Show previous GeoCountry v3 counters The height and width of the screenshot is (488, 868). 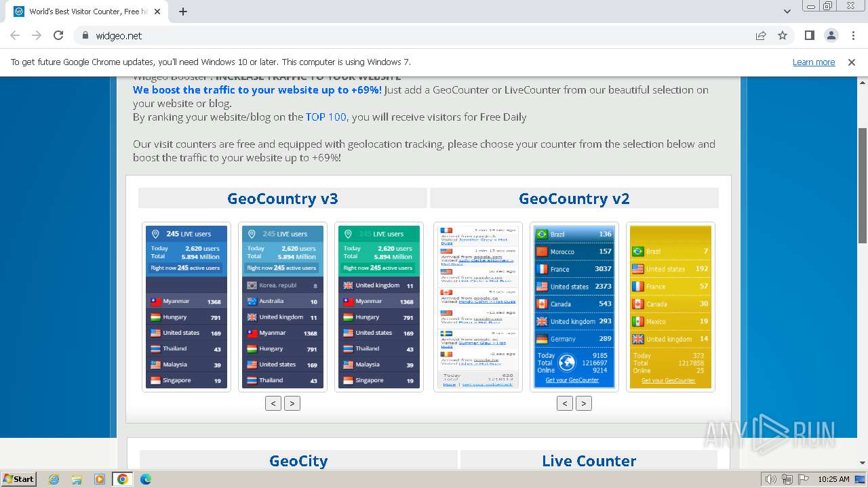[273, 403]
